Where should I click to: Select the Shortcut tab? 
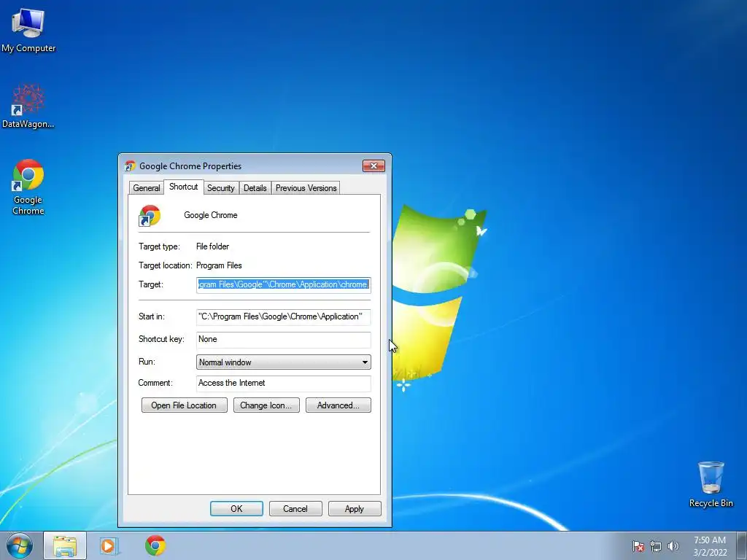[183, 187]
